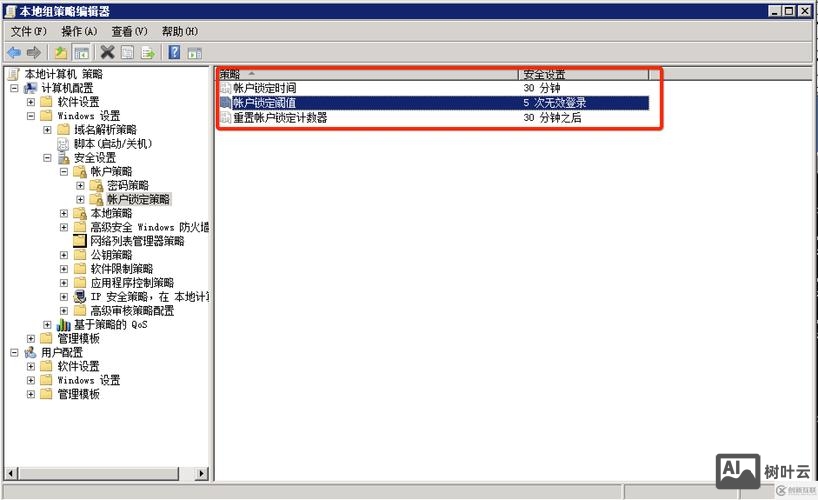Screen dimensions: 818x500
Task: Select 高级安全 Windows 防火墙 tree item
Action: (x=150, y=227)
